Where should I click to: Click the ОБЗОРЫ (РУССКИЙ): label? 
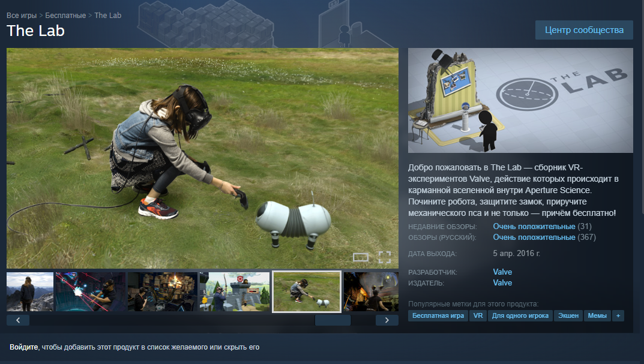click(442, 237)
